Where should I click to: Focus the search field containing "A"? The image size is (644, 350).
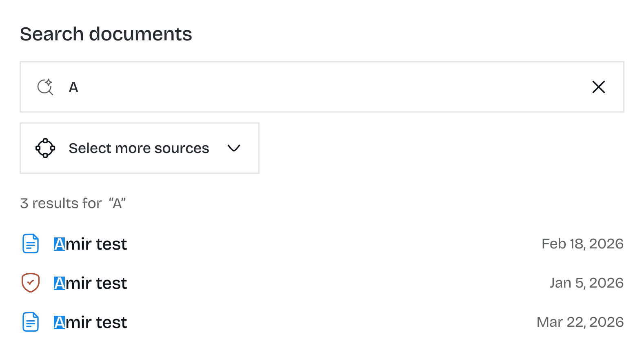[318, 87]
